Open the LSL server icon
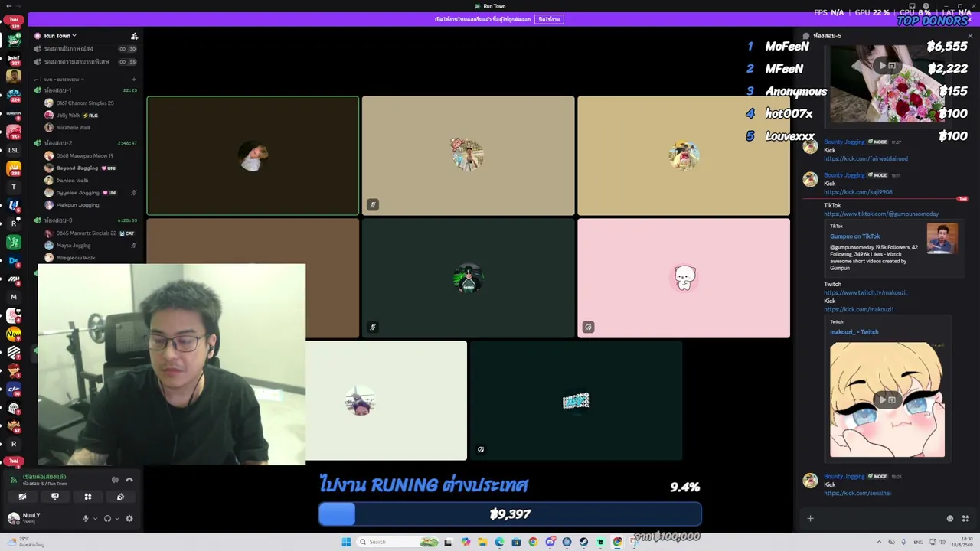Image resolution: width=980 pixels, height=551 pixels. pyautogui.click(x=13, y=150)
